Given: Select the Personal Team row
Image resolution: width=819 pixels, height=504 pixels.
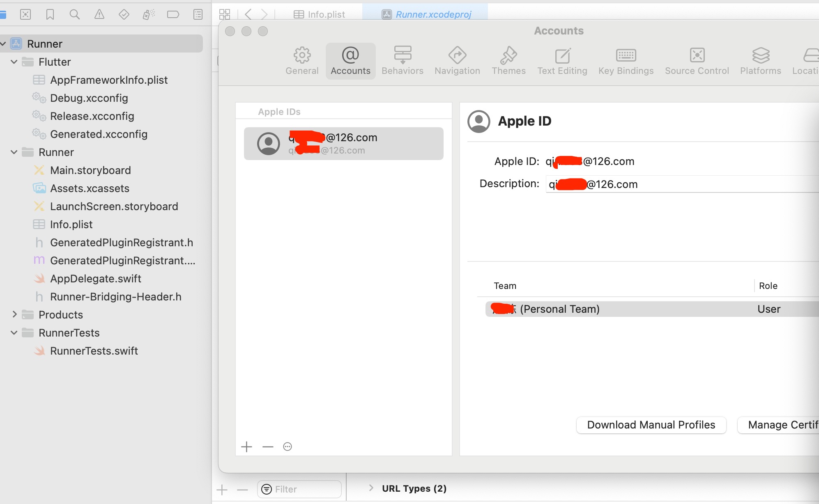Looking at the screenshot, I should 652,309.
